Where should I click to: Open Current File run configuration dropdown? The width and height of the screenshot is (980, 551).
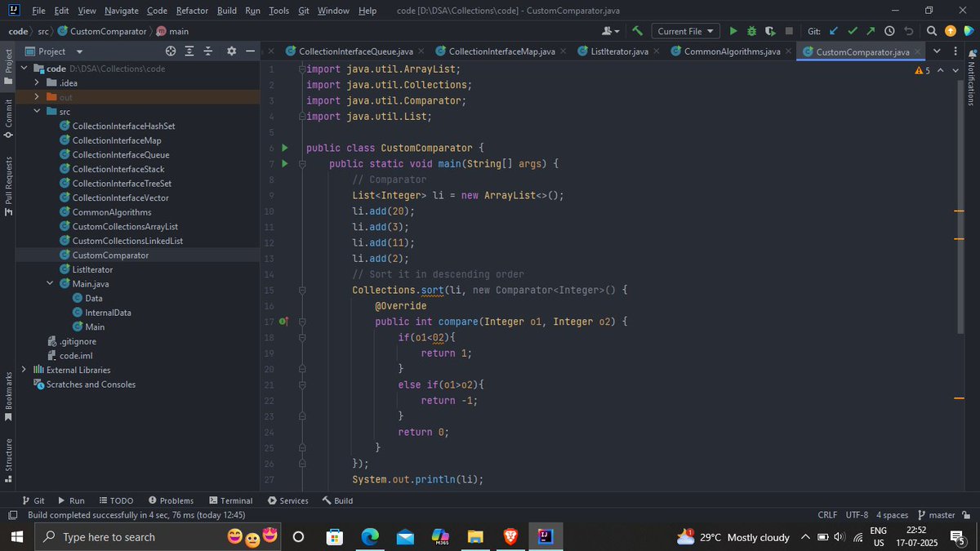[x=684, y=31]
